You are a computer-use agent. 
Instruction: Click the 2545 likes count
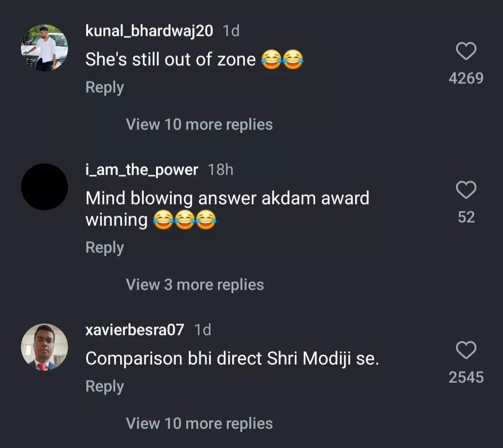tap(466, 377)
